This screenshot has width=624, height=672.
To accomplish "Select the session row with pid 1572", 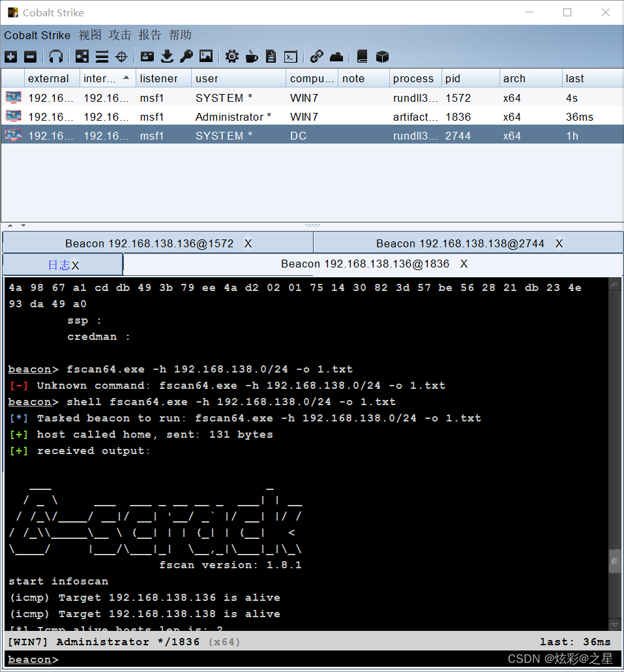I will pyautogui.click(x=312, y=98).
